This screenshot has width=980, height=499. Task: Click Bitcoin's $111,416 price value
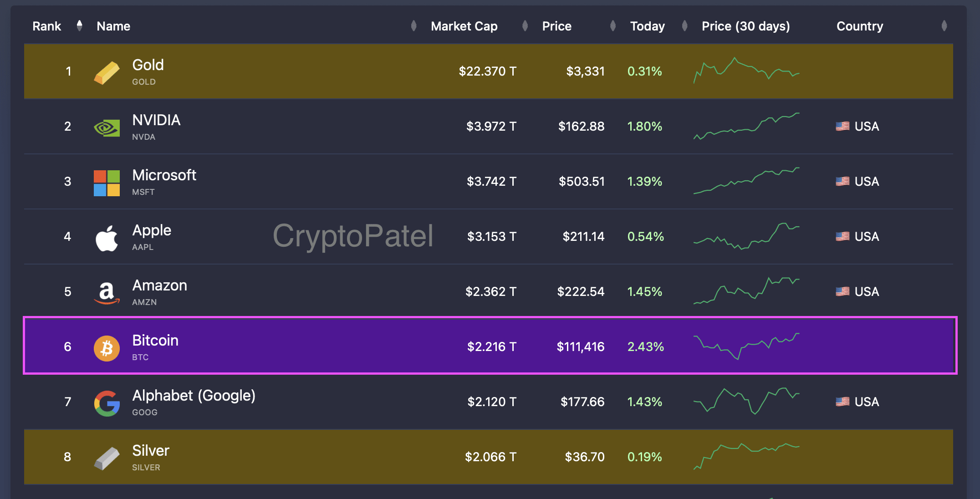click(581, 346)
